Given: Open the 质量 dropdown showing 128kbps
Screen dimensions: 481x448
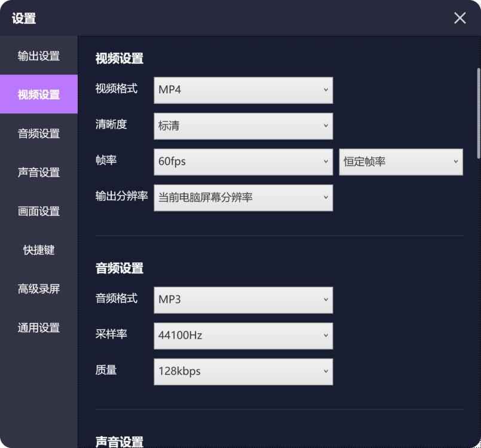Looking at the screenshot, I should [x=243, y=371].
